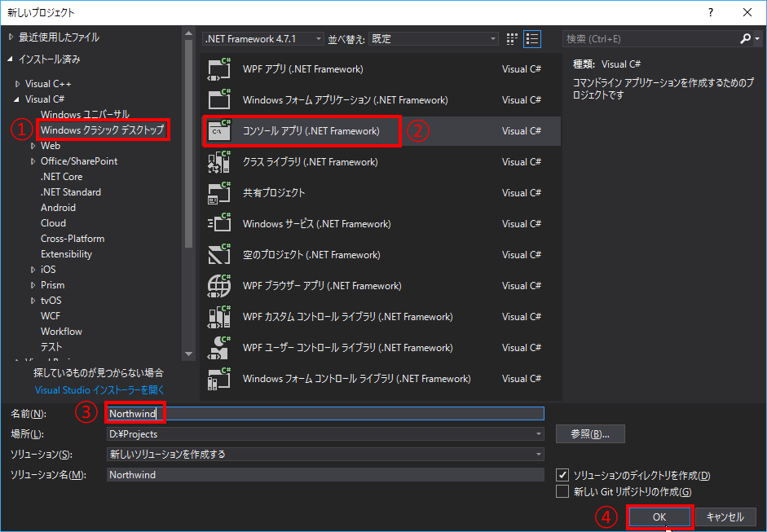Select Cross-Platform category
The image size is (767, 532).
point(73,239)
